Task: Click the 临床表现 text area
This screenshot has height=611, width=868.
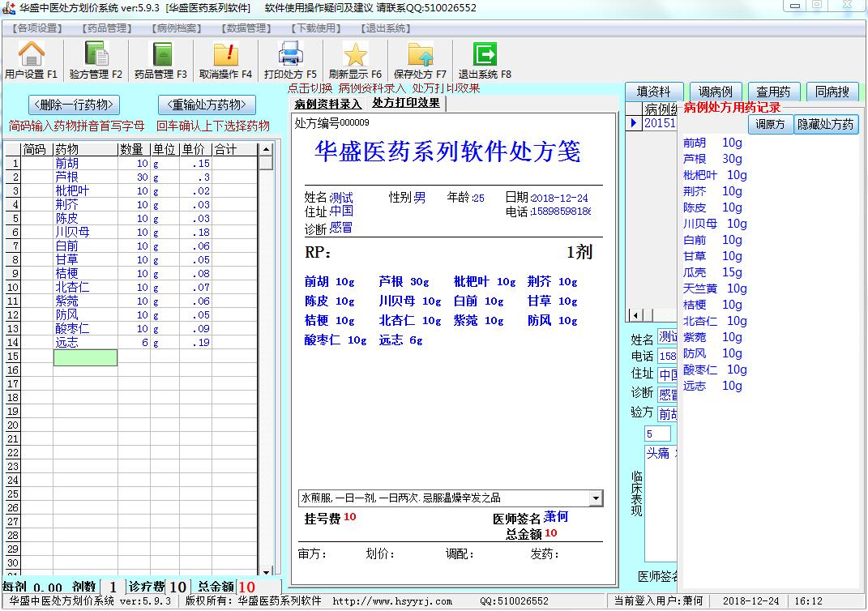Action: pyautogui.click(x=661, y=503)
